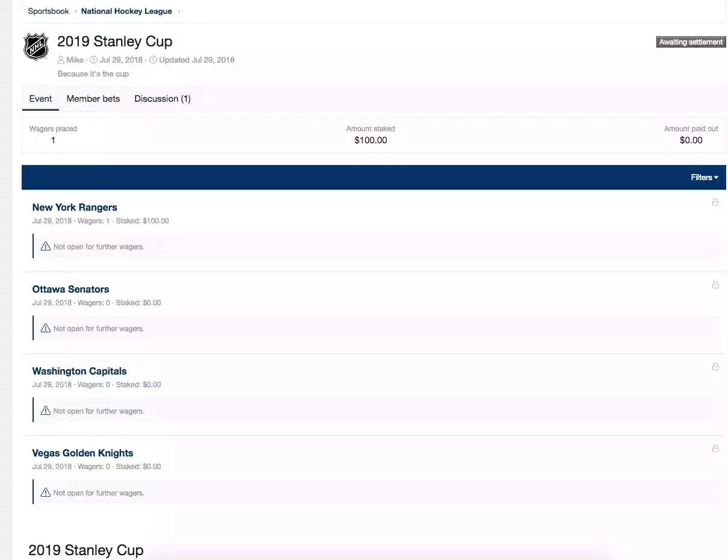Open Vegas Golden Knights selection
Viewport: 728px width, 560px height.
pos(82,453)
